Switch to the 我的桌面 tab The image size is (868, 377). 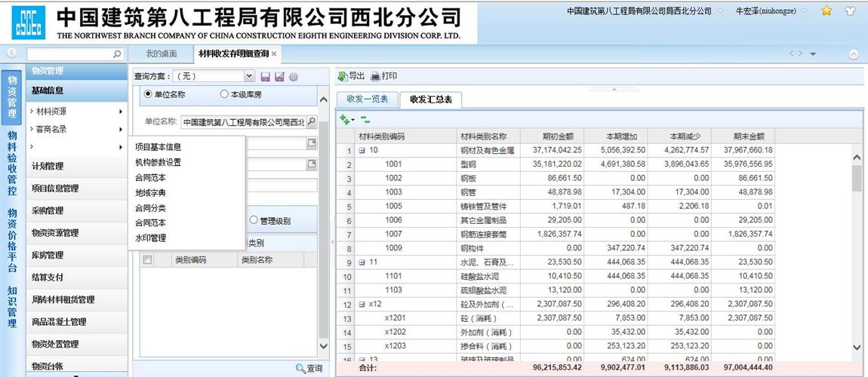tap(161, 54)
